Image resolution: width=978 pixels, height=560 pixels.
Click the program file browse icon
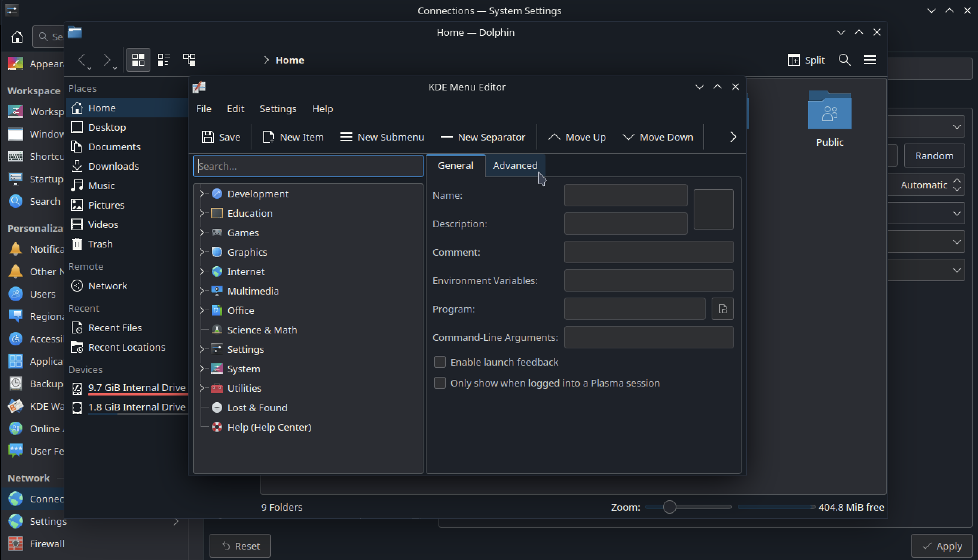(722, 309)
